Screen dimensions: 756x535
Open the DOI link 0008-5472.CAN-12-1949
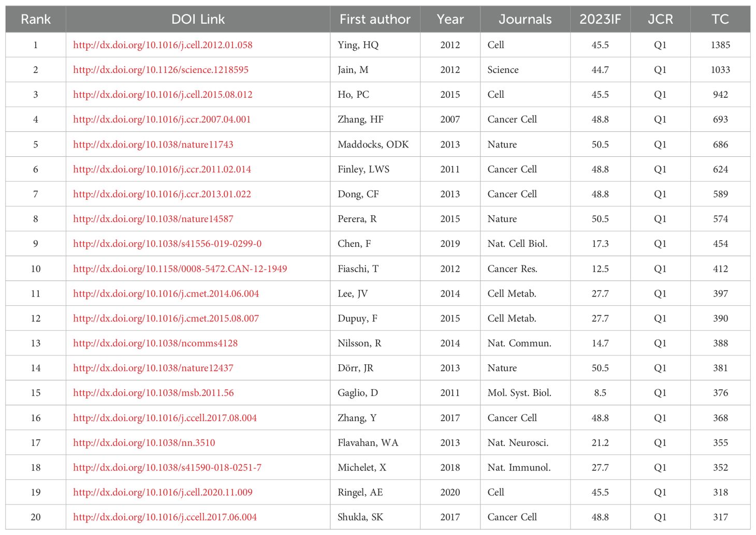tap(180, 269)
